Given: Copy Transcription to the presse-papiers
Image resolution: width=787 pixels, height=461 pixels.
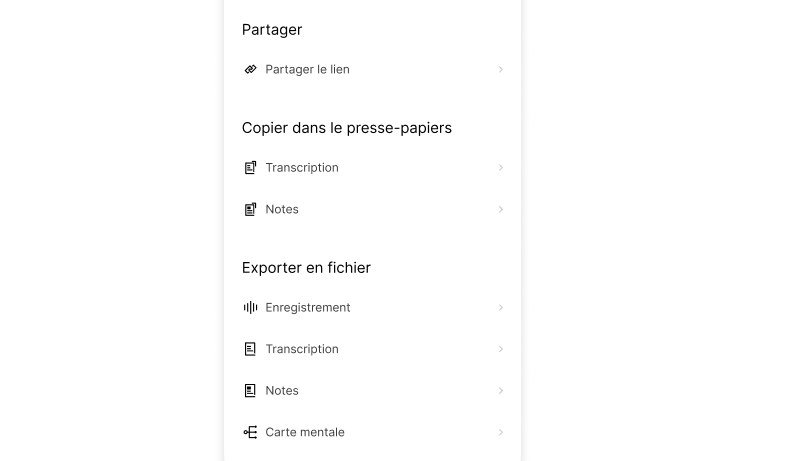Looking at the screenshot, I should point(302,168).
